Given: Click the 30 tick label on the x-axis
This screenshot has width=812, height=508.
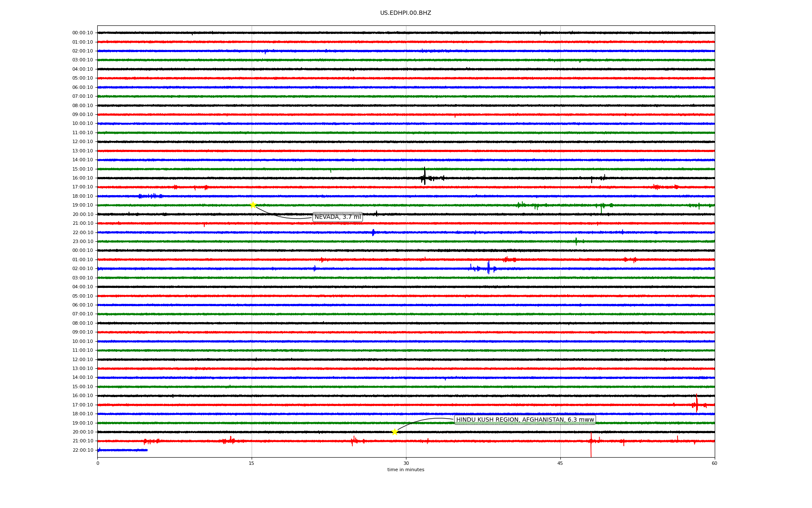Looking at the screenshot, I should point(406,463).
